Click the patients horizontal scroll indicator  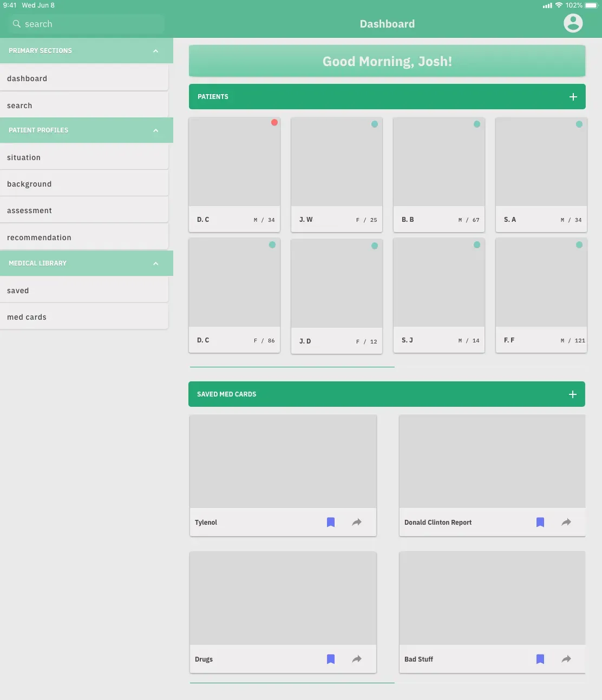click(292, 367)
